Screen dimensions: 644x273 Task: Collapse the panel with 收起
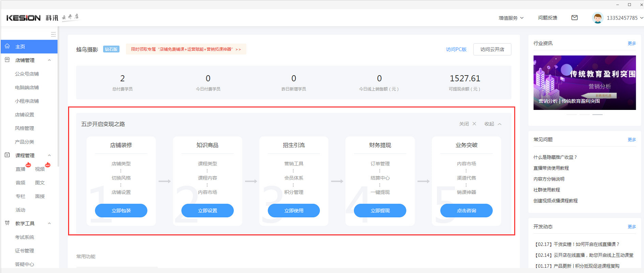(493, 124)
